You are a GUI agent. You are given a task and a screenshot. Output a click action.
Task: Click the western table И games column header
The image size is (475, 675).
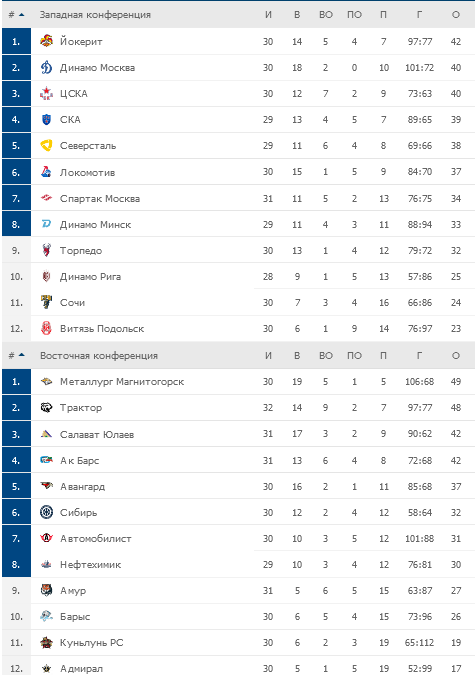268,15
